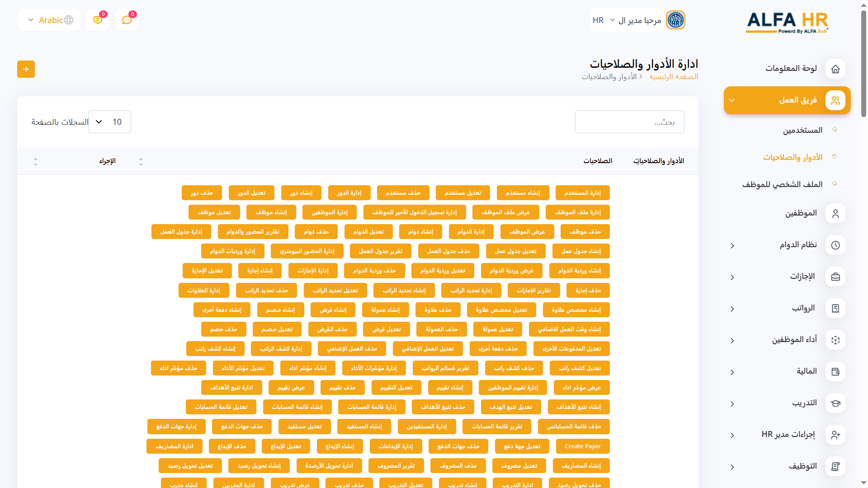Open the المستخدمين submenu item
The image size is (868, 488).
coord(802,130)
